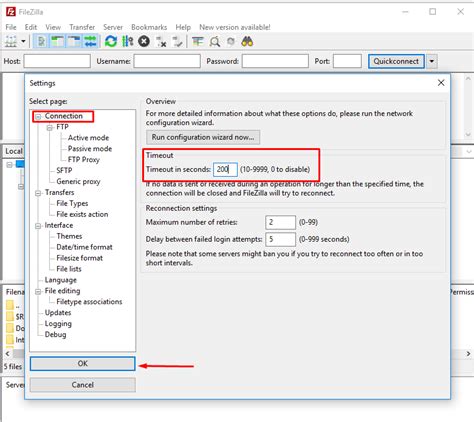Collapse the Connection tree node

tap(38, 117)
